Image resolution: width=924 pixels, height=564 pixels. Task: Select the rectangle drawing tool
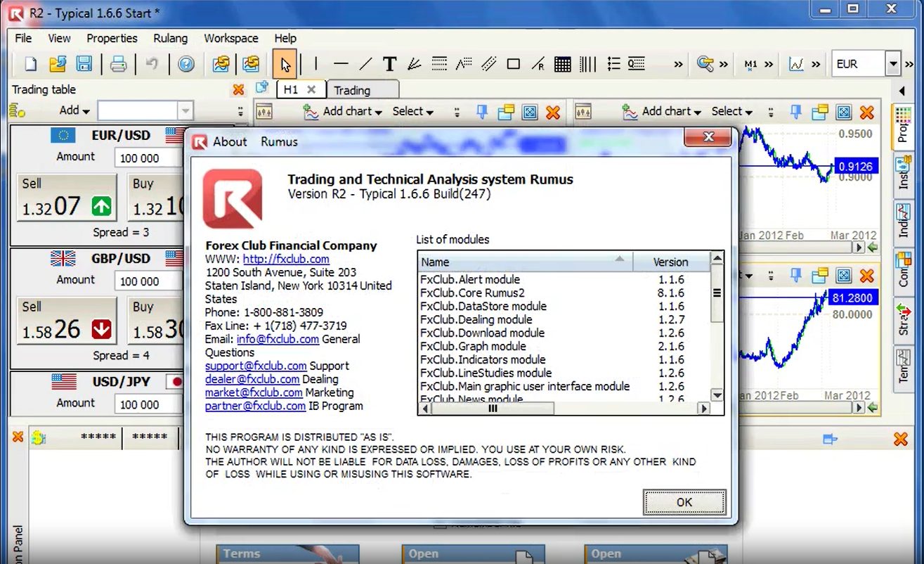point(513,64)
